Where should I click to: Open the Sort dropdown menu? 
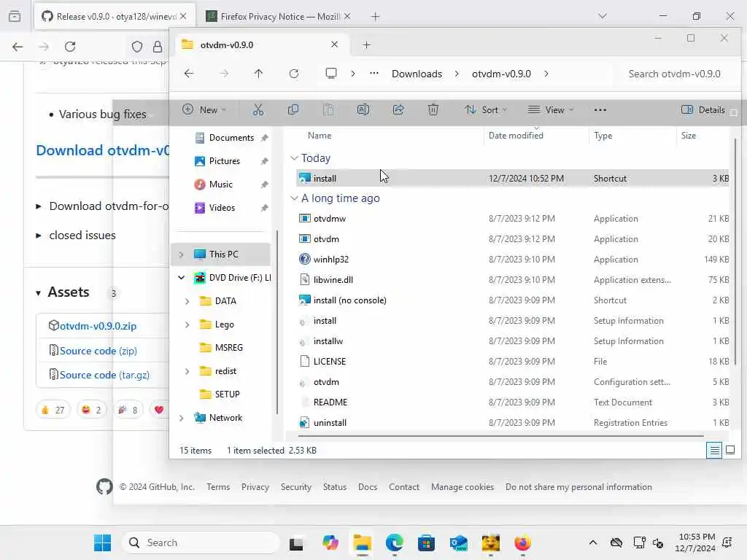click(x=485, y=110)
